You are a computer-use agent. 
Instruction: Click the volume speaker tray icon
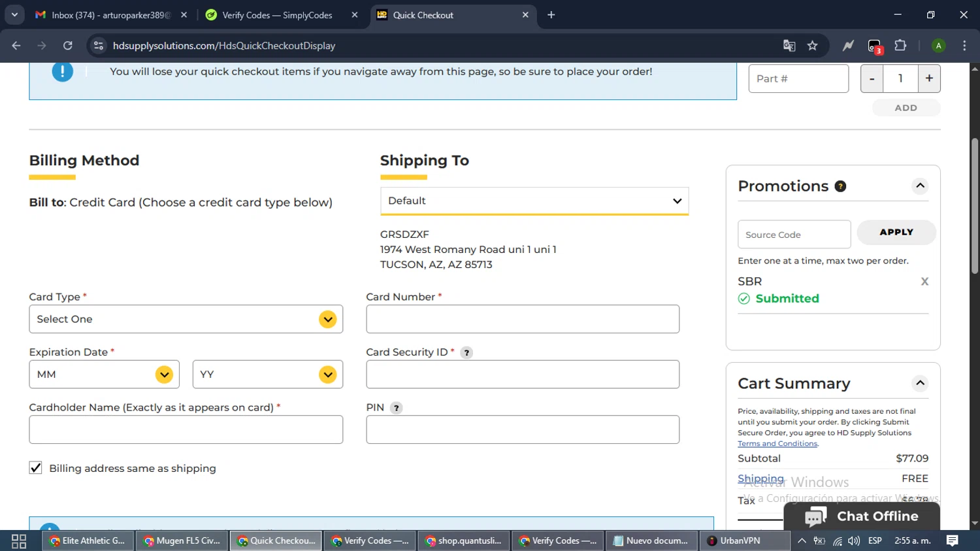854,541
